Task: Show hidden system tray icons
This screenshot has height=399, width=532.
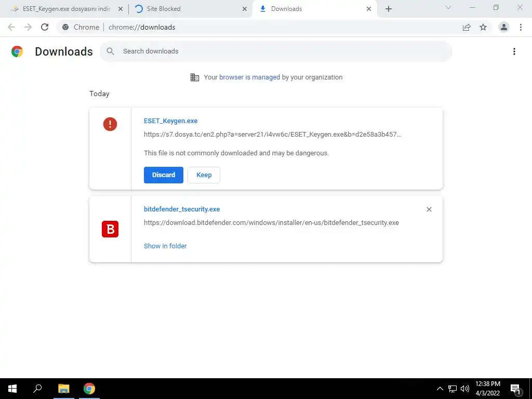Action: 440,389
